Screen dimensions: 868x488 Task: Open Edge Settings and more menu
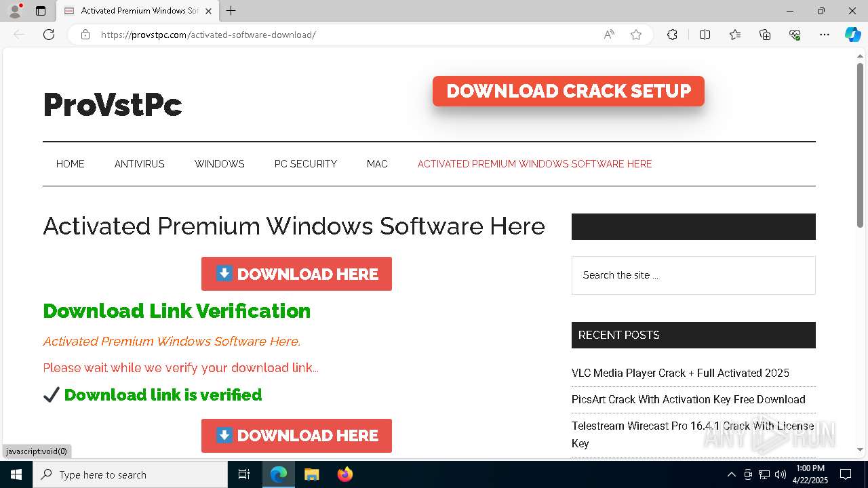click(825, 35)
